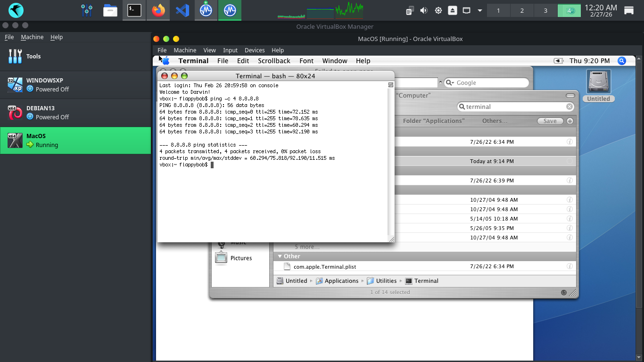Toggle Finder toolbar with the pill button
Screen dimensions: 644x362
[x=570, y=96]
